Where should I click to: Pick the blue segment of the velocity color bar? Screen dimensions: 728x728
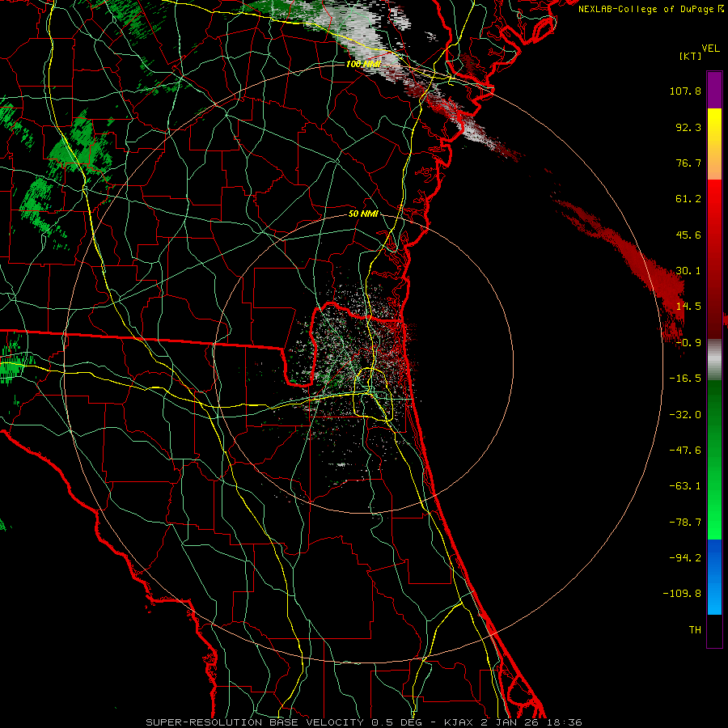click(x=714, y=577)
